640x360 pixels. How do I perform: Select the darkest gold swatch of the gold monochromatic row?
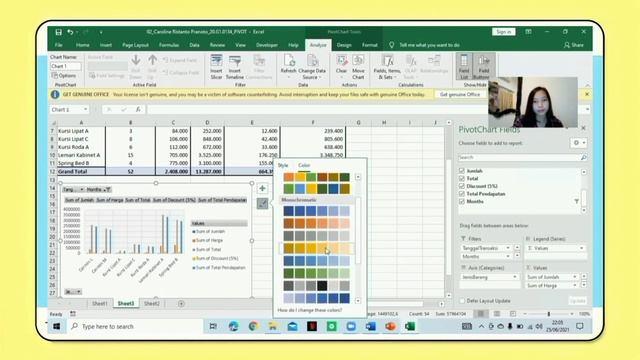[289, 248]
